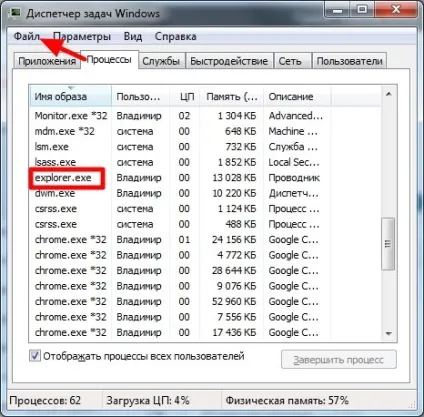
Task: Click the Task Manager title bar icon
Action: pos(16,13)
